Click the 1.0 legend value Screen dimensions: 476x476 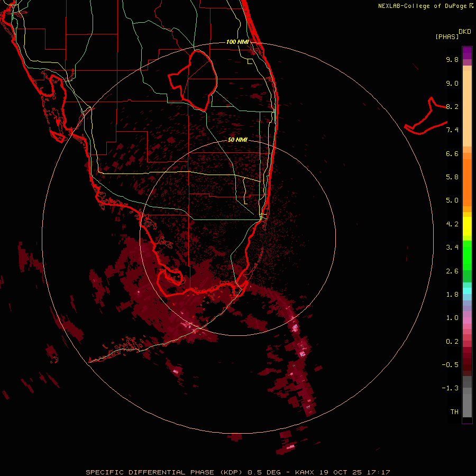(x=452, y=318)
